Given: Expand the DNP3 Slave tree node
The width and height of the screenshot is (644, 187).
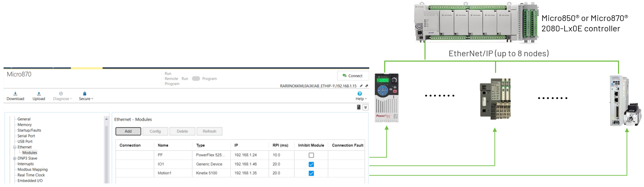Looking at the screenshot, I should pos(15,159).
